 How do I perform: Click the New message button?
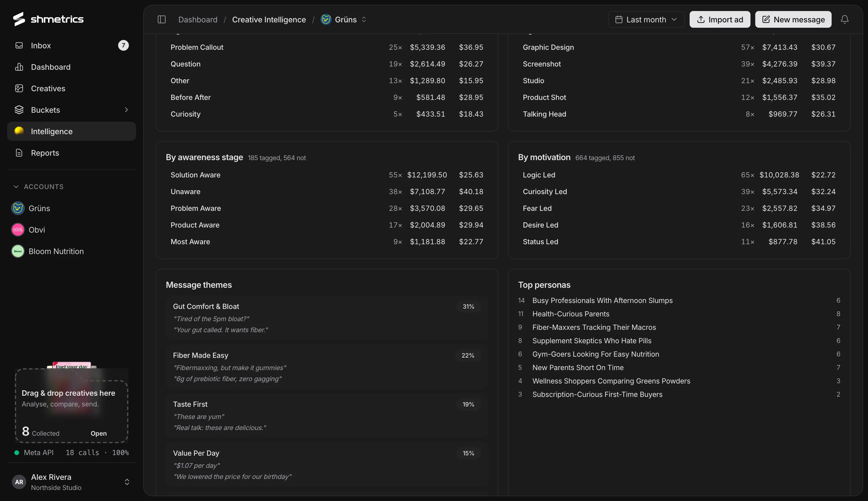tap(793, 20)
